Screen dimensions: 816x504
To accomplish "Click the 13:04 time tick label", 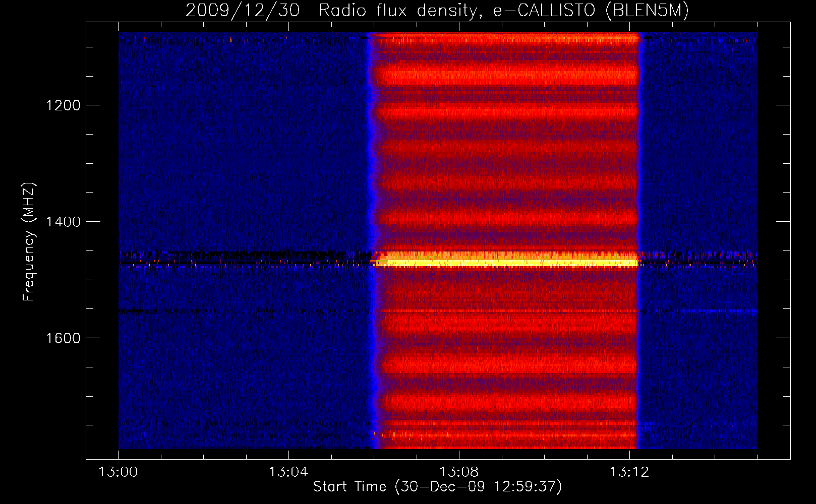I will pos(288,472).
